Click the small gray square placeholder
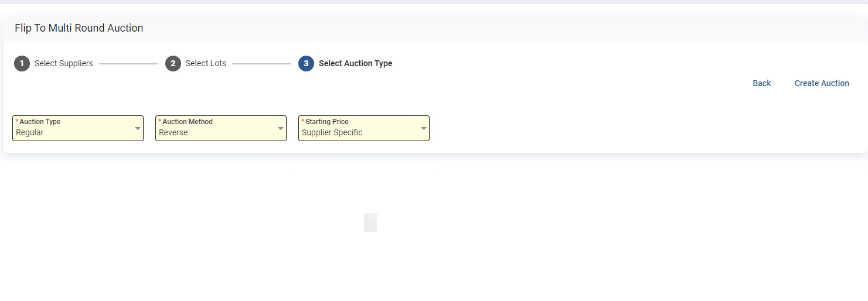This screenshot has height=301, width=868. tap(370, 223)
